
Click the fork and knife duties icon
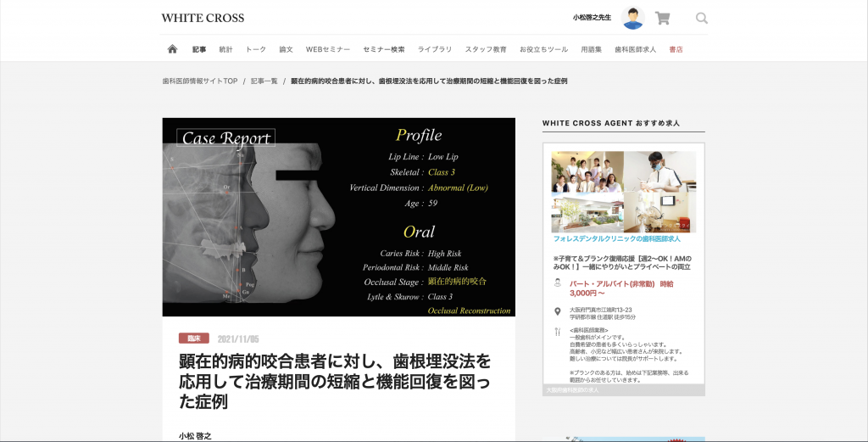(558, 332)
